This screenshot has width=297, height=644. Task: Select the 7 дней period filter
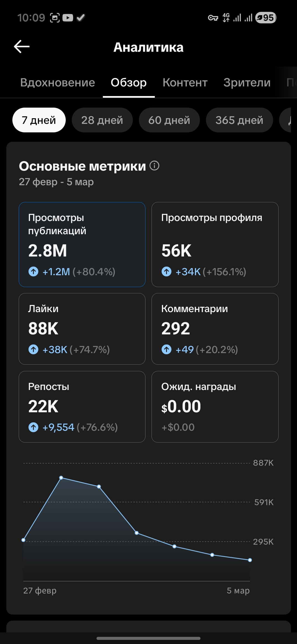[x=39, y=120]
